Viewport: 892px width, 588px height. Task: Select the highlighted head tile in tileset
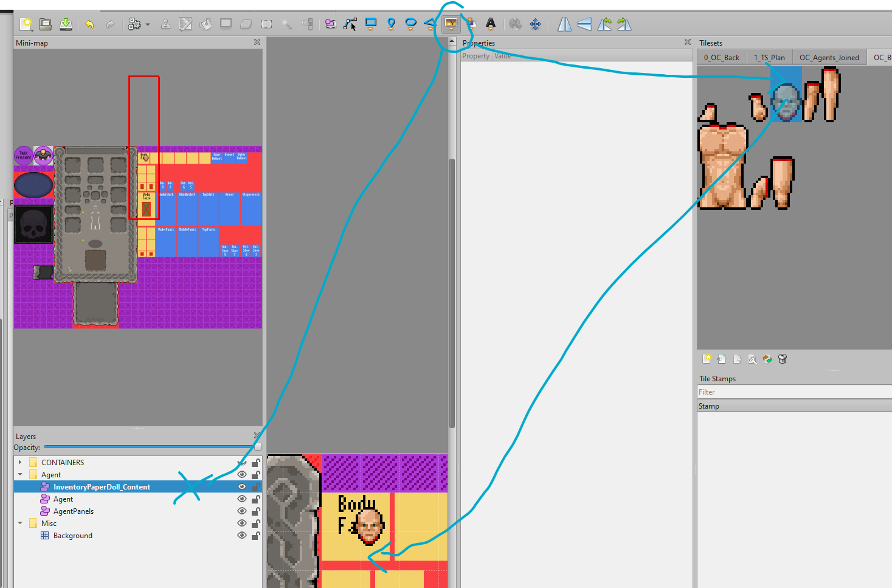tap(786, 94)
